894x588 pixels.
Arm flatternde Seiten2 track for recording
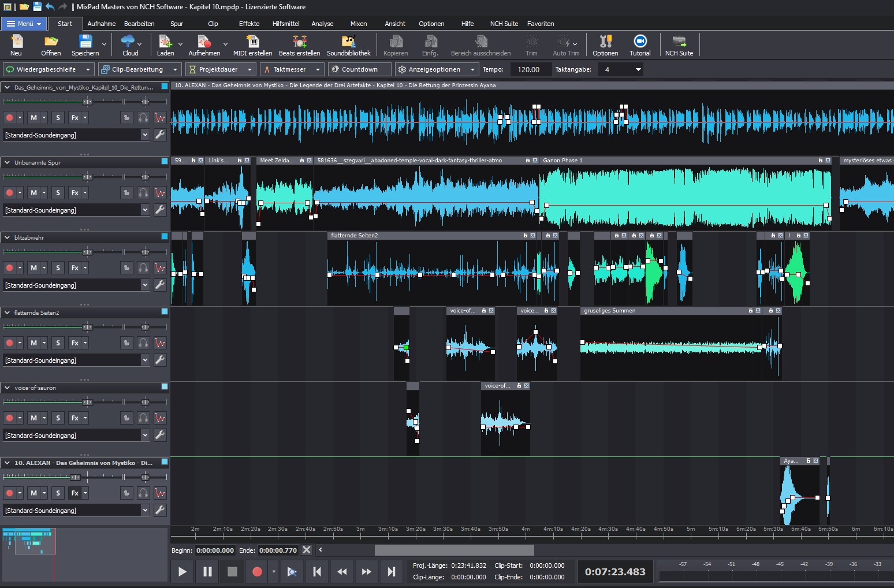[x=10, y=343]
